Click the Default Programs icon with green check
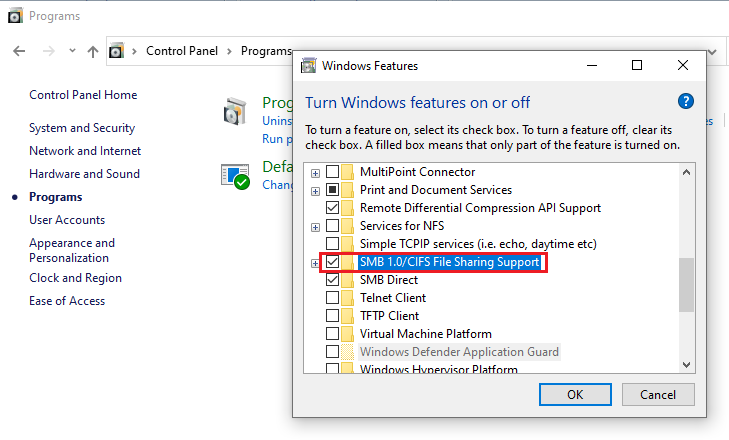The image size is (729, 440). pyautogui.click(x=234, y=175)
